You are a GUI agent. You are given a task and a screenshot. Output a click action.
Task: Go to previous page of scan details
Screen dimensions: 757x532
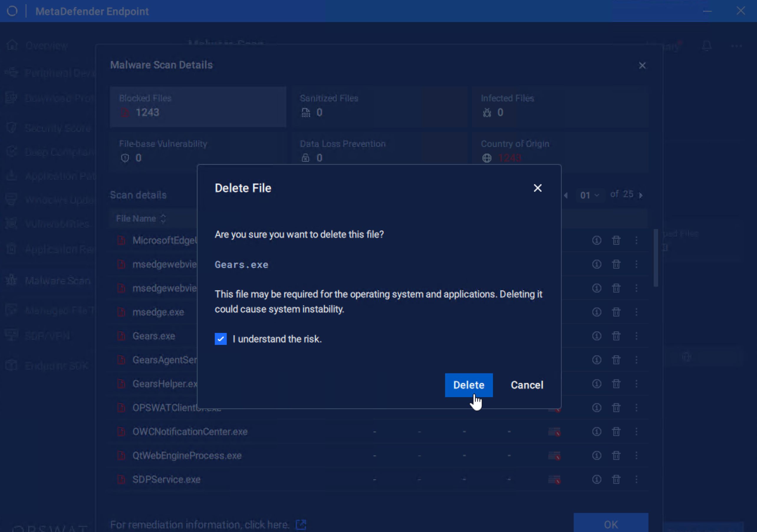pyautogui.click(x=566, y=195)
